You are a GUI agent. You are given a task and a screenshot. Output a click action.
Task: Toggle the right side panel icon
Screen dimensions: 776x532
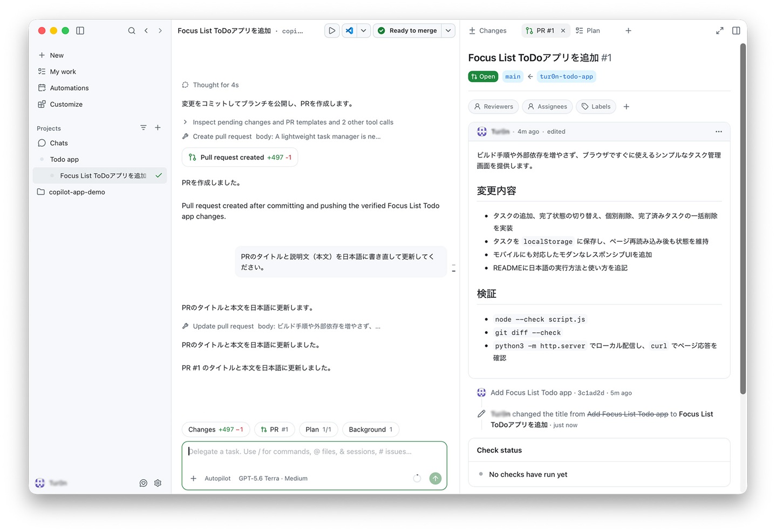736,31
